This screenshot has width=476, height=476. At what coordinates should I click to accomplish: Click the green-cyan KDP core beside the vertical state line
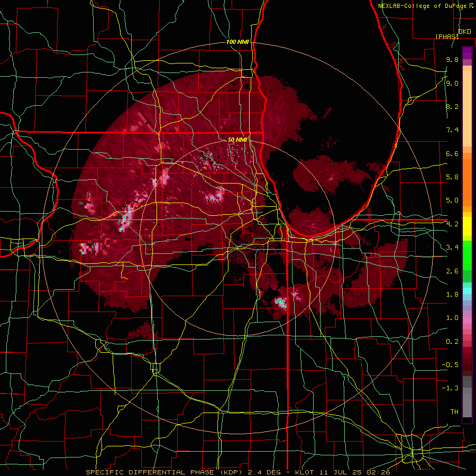click(281, 303)
